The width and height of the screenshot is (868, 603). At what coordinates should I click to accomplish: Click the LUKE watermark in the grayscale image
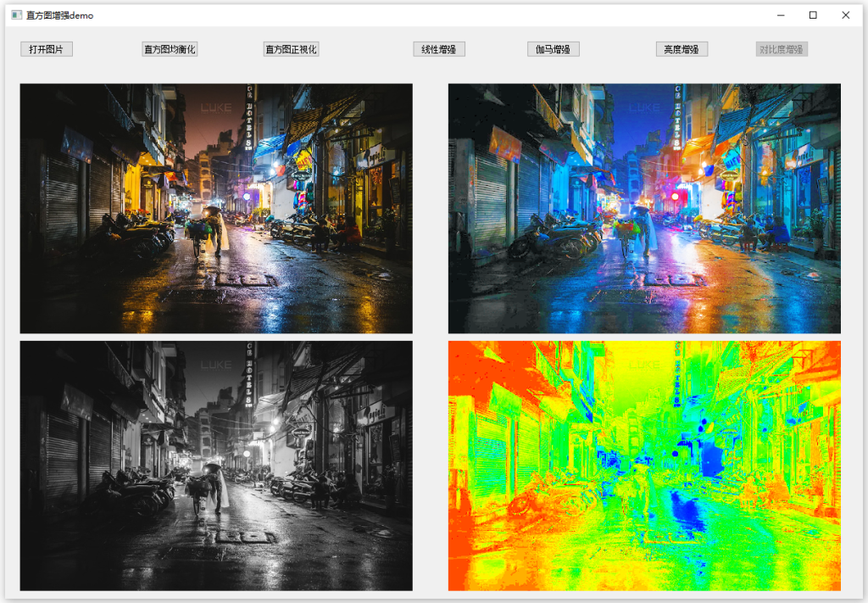[216, 365]
